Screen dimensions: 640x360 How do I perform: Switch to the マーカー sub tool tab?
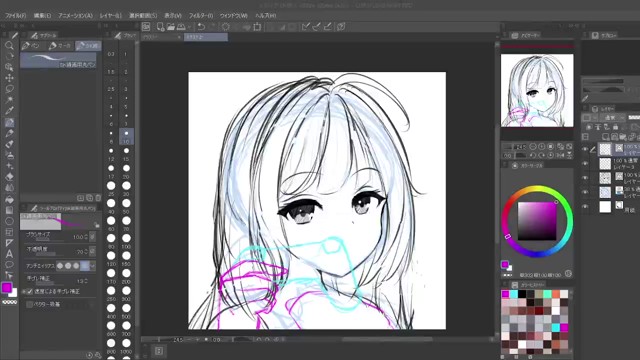click(60, 46)
